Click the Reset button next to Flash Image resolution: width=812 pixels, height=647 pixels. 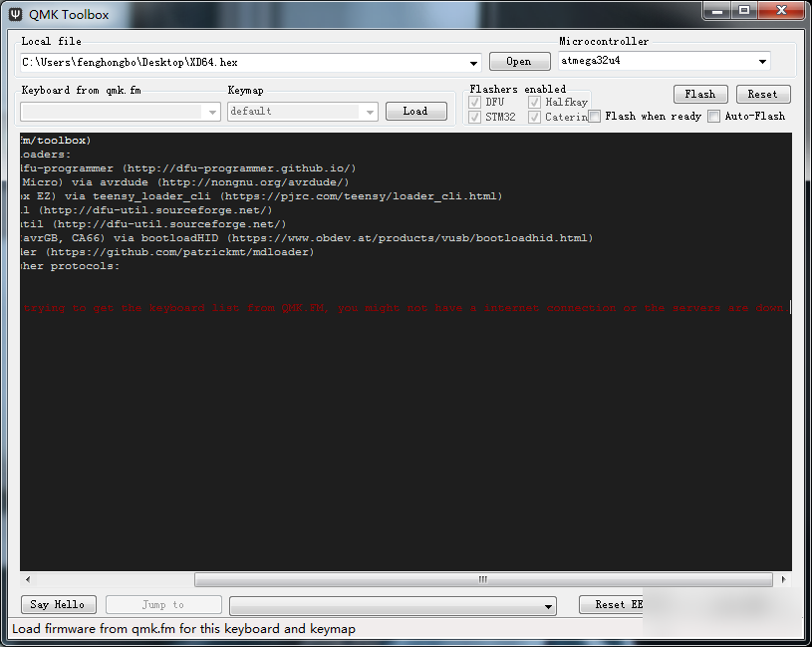click(x=763, y=94)
